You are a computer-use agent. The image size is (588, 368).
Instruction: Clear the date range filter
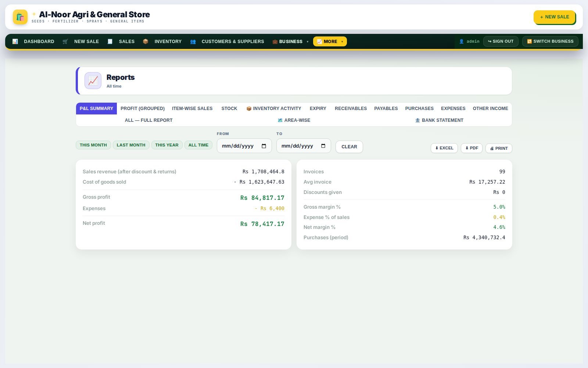[x=349, y=147]
